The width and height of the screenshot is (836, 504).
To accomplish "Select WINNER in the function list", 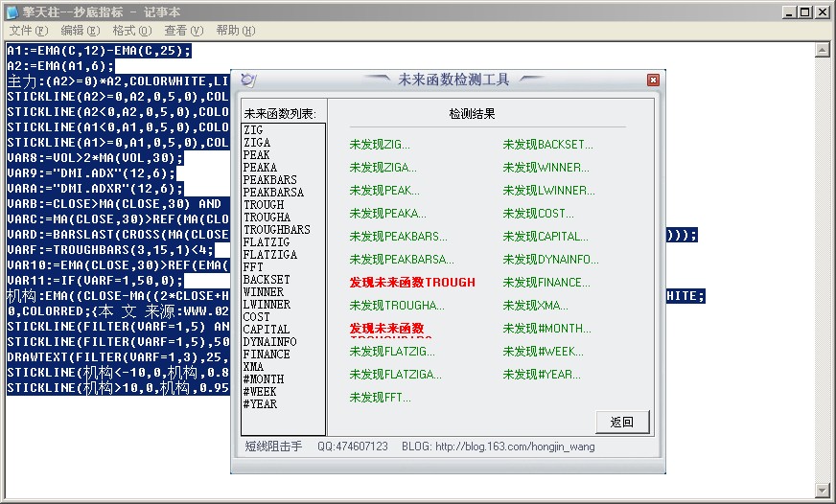I will (264, 292).
